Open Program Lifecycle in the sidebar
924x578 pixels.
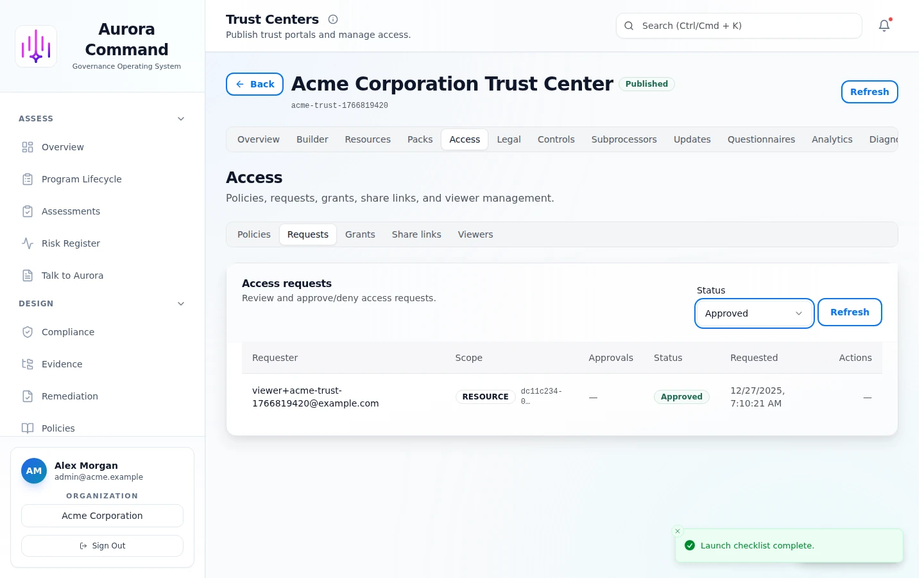(x=81, y=179)
